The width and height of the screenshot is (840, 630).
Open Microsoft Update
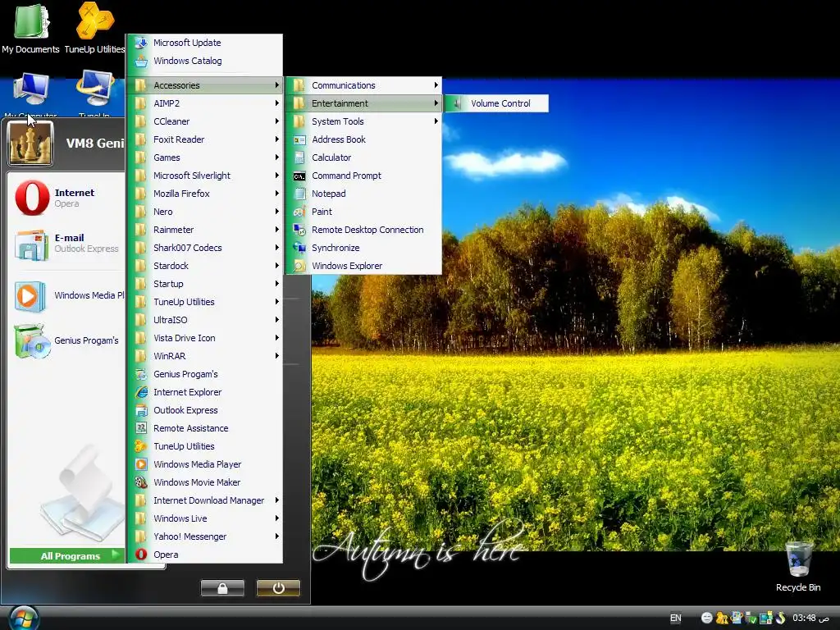point(204,43)
